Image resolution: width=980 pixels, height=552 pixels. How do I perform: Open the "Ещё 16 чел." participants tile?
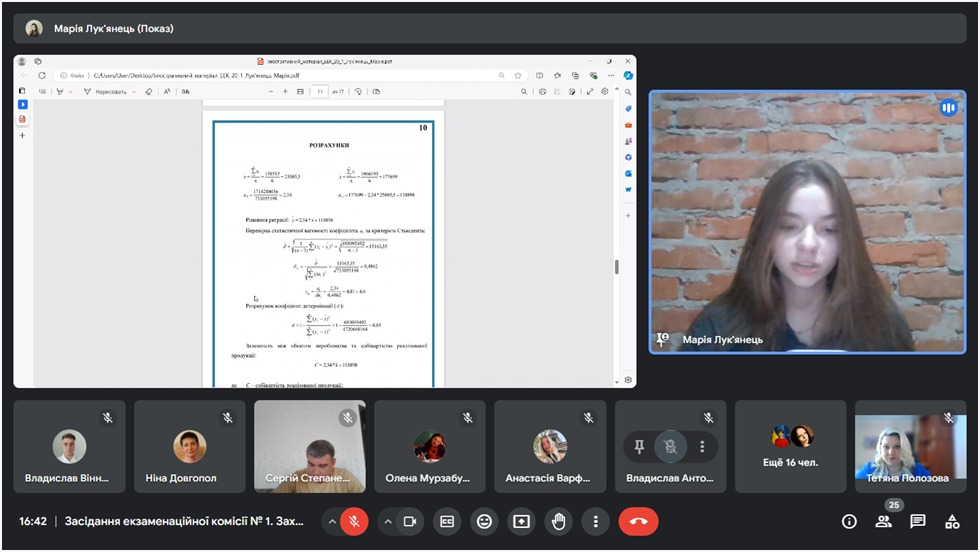(790, 446)
